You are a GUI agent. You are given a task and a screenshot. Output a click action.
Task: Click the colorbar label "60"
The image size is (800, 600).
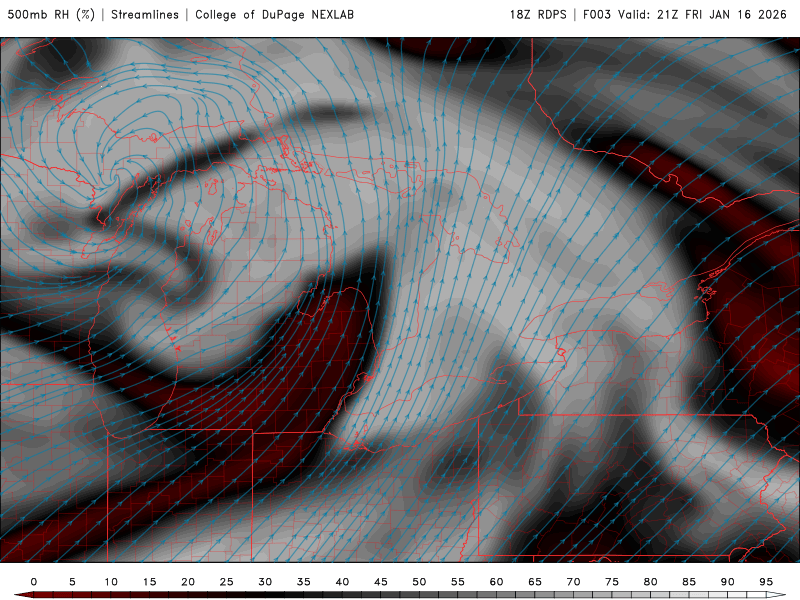point(496,582)
